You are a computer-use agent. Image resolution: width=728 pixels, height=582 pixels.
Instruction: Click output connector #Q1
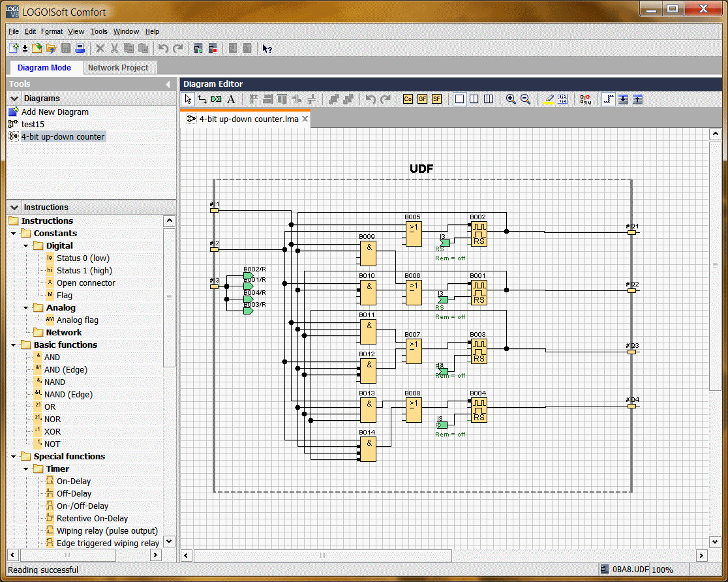(632, 232)
